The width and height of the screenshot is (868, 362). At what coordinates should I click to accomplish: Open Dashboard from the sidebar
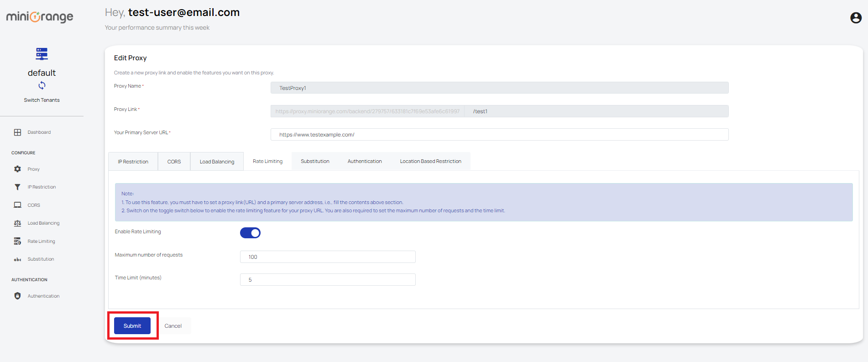[39, 132]
